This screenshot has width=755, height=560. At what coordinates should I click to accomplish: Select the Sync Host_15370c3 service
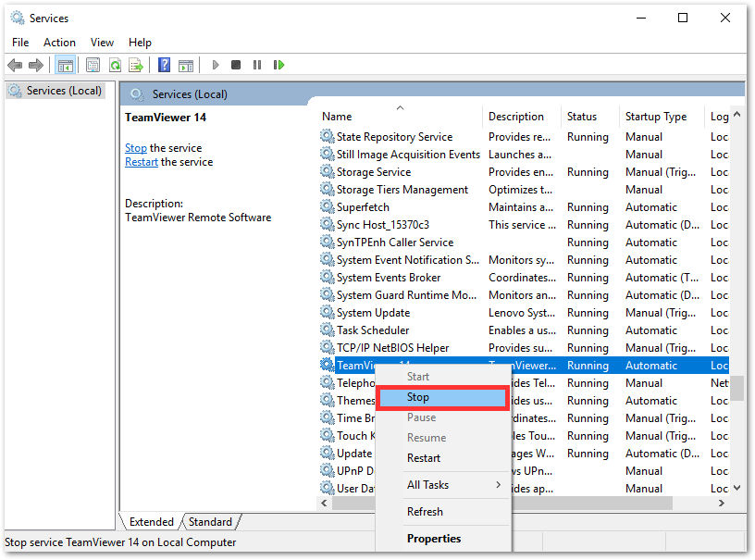[524, 224]
